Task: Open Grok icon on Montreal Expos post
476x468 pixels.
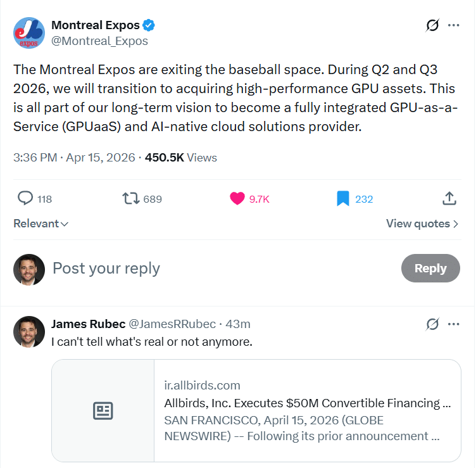Action: (432, 25)
